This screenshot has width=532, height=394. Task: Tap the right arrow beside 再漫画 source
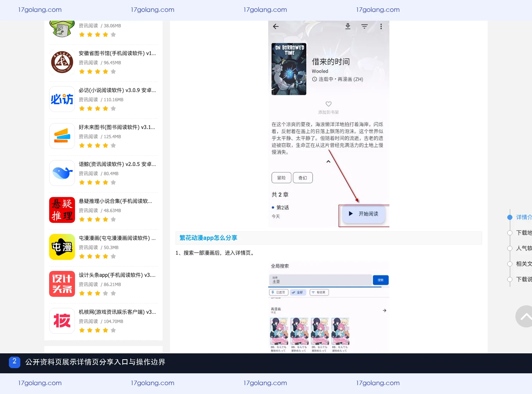tap(385, 310)
